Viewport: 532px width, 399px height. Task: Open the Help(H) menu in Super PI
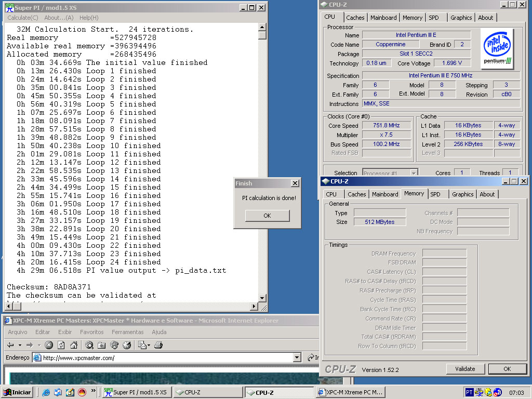[89, 18]
